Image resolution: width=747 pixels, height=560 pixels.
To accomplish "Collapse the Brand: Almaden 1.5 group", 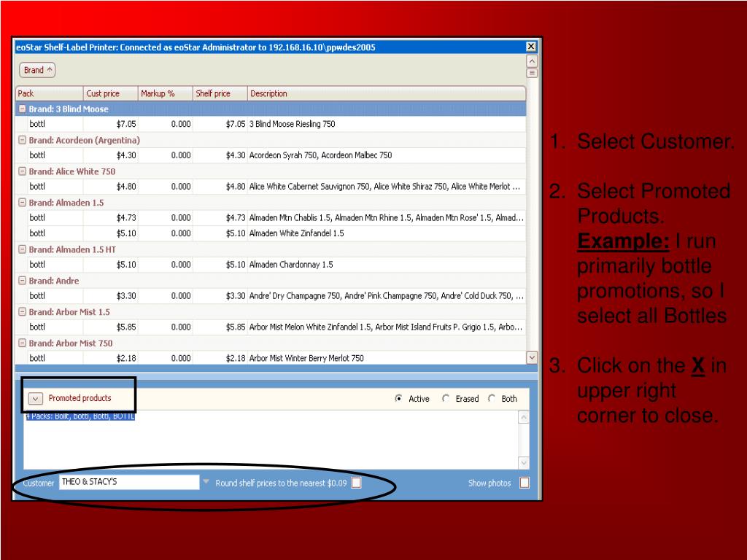I will pyautogui.click(x=22, y=203).
